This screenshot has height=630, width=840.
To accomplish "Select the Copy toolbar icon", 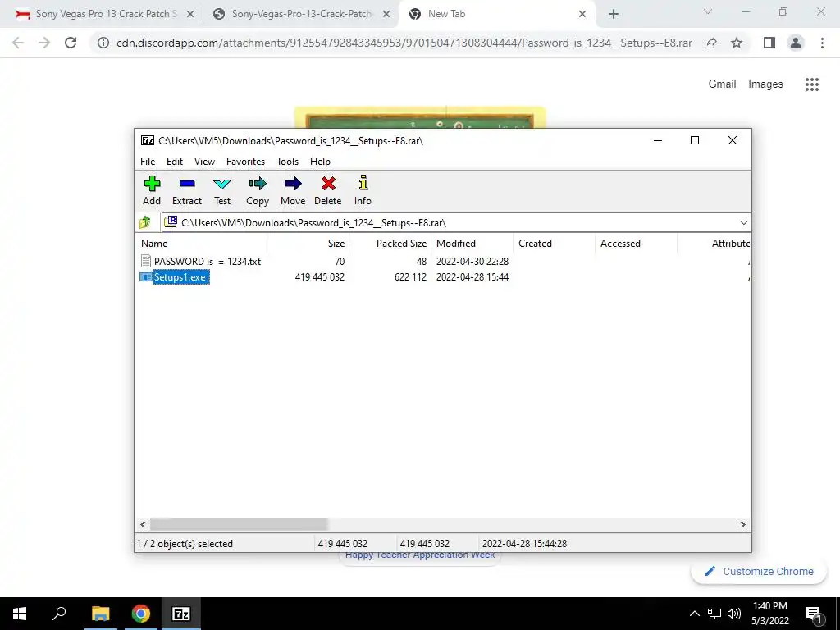I will coord(258,184).
